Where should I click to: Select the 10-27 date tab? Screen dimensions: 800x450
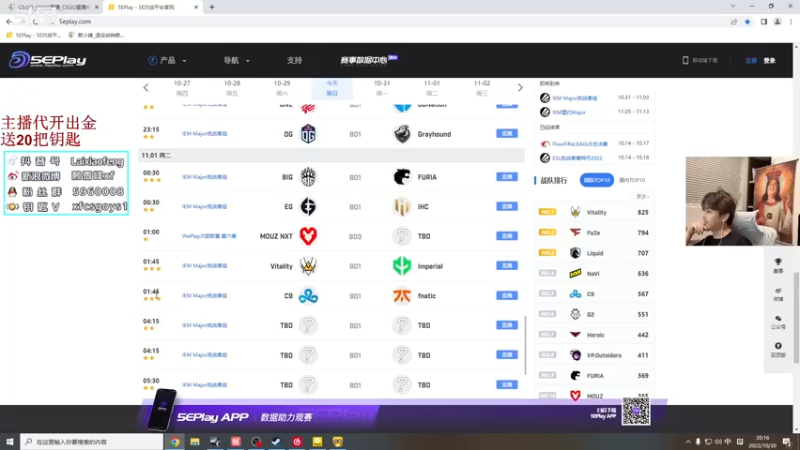click(182, 88)
